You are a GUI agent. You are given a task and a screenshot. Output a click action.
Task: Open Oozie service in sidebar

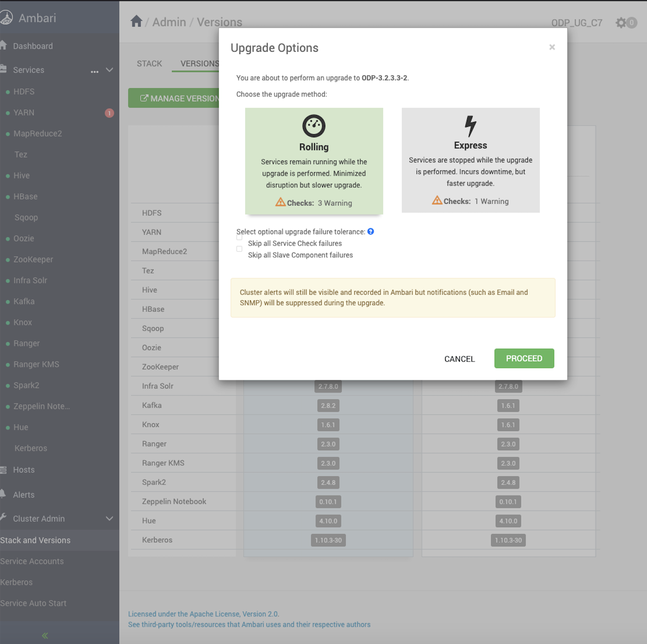(24, 239)
